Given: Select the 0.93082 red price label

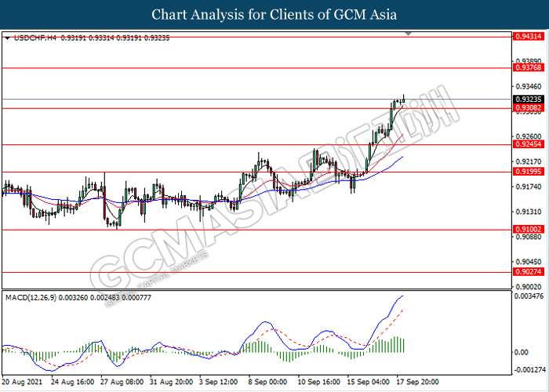Looking at the screenshot, I should click(x=529, y=108).
